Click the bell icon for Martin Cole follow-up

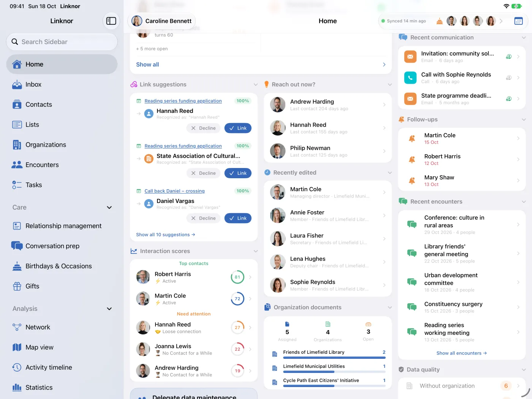(x=412, y=139)
